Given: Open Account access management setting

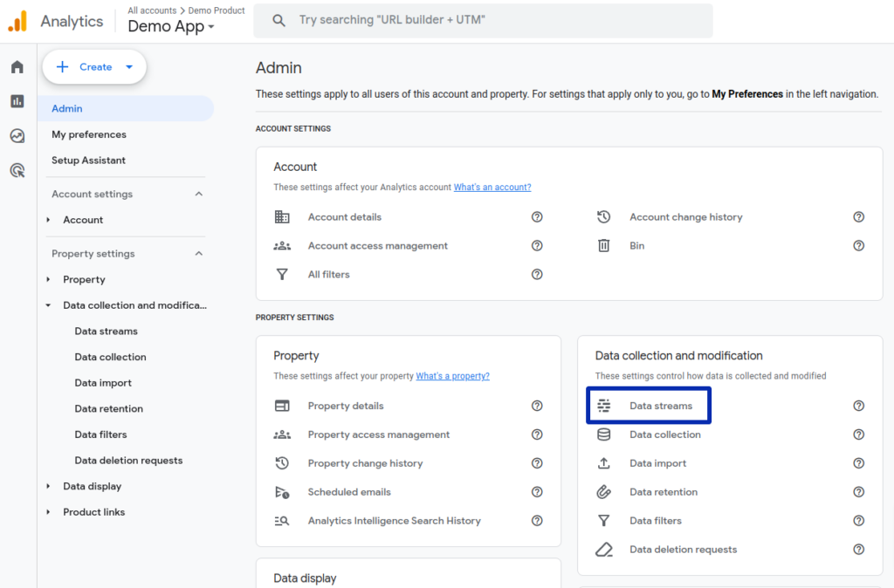Looking at the screenshot, I should coord(378,245).
